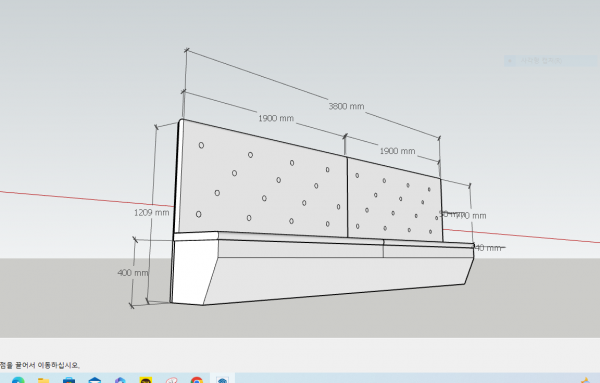Open the Mail app from the taskbar
This screenshot has height=383, width=600.
(95, 380)
